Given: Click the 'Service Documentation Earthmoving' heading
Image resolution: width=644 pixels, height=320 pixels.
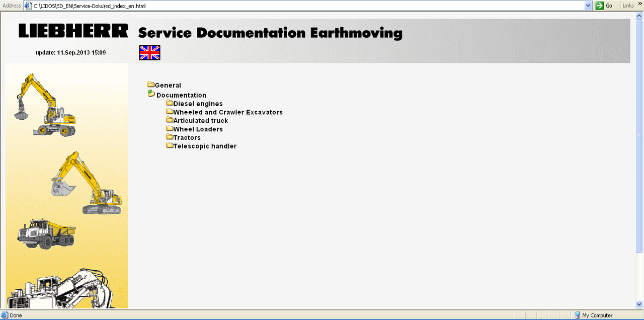Looking at the screenshot, I should pyautogui.click(x=270, y=33).
